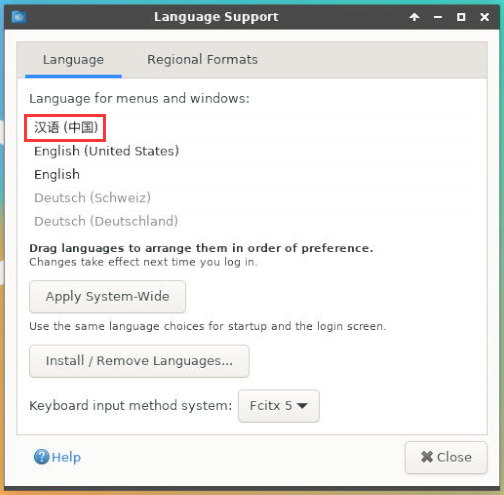
Task: Select 汉语 (中国) in language list
Action: [x=250, y=127]
